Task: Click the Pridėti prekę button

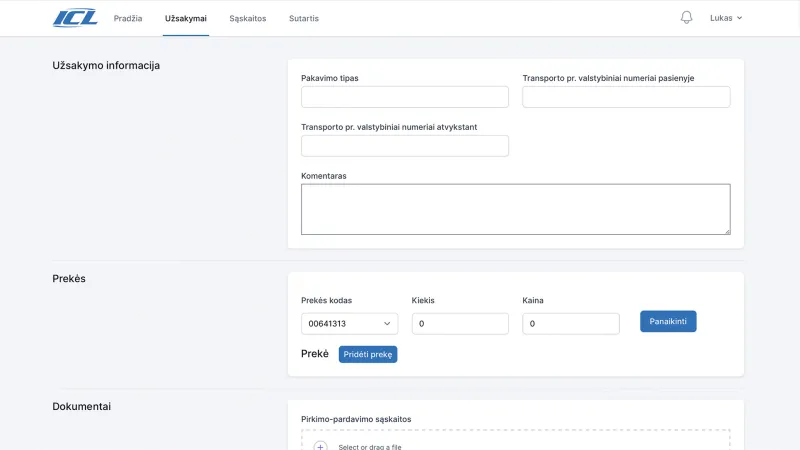Action: coord(368,354)
